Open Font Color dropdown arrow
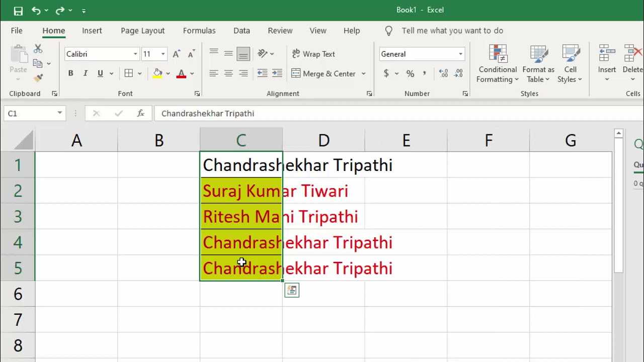 (x=192, y=73)
